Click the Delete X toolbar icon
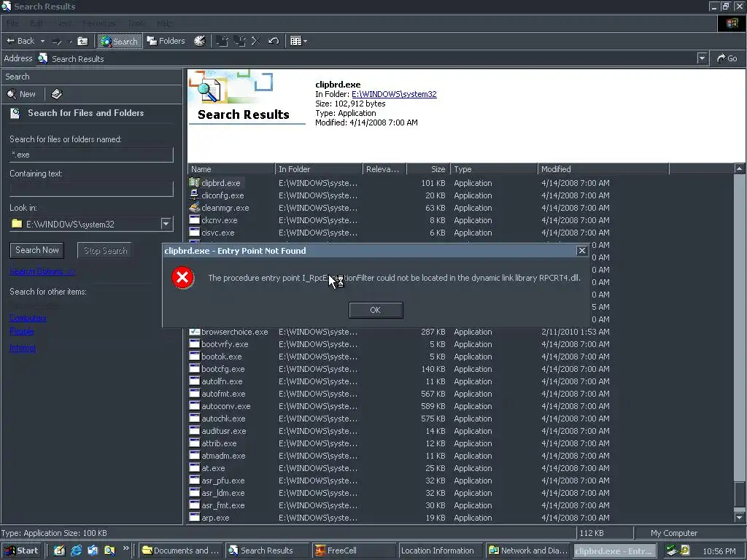 tap(256, 41)
